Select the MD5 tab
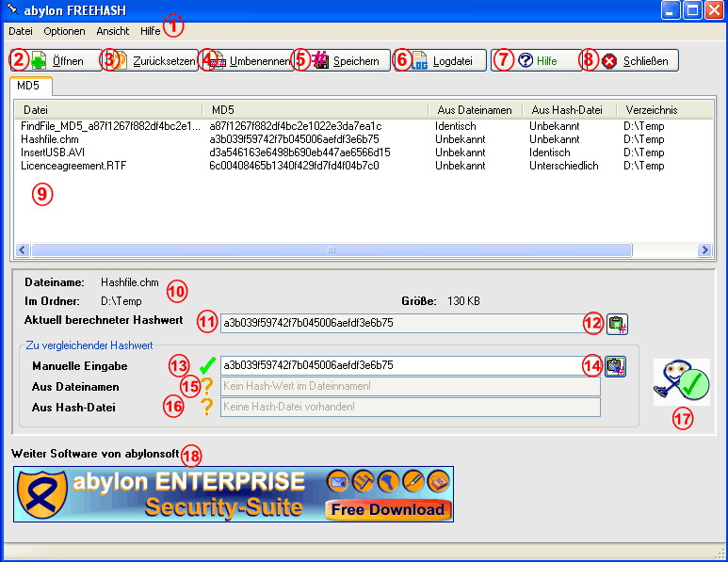728x562 pixels. [31, 86]
